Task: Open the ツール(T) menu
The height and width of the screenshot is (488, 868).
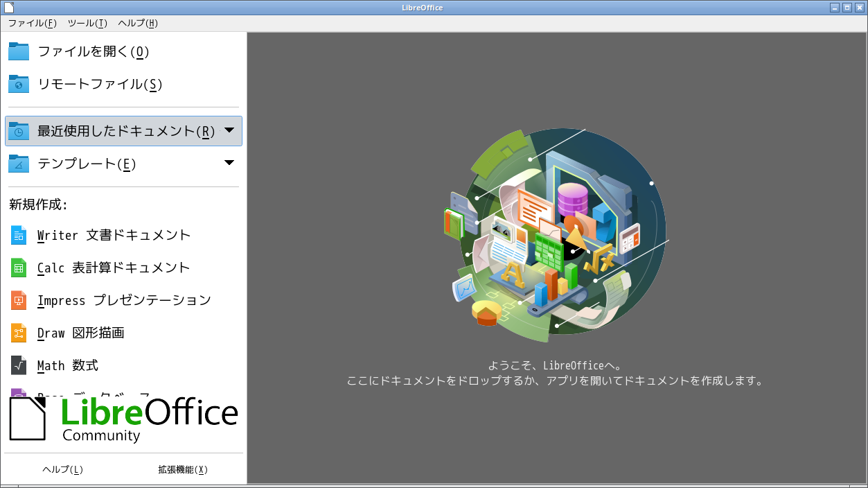Action: click(x=87, y=23)
